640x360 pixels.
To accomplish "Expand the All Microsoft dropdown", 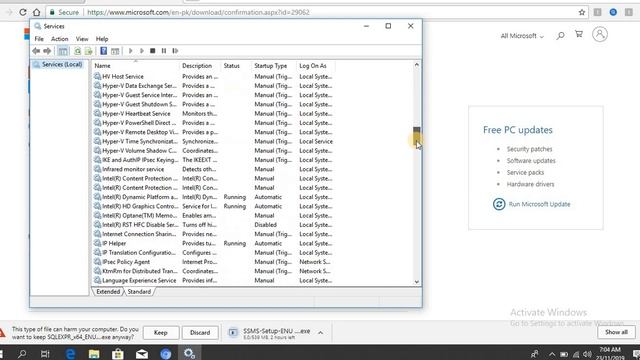I will tap(522, 36).
